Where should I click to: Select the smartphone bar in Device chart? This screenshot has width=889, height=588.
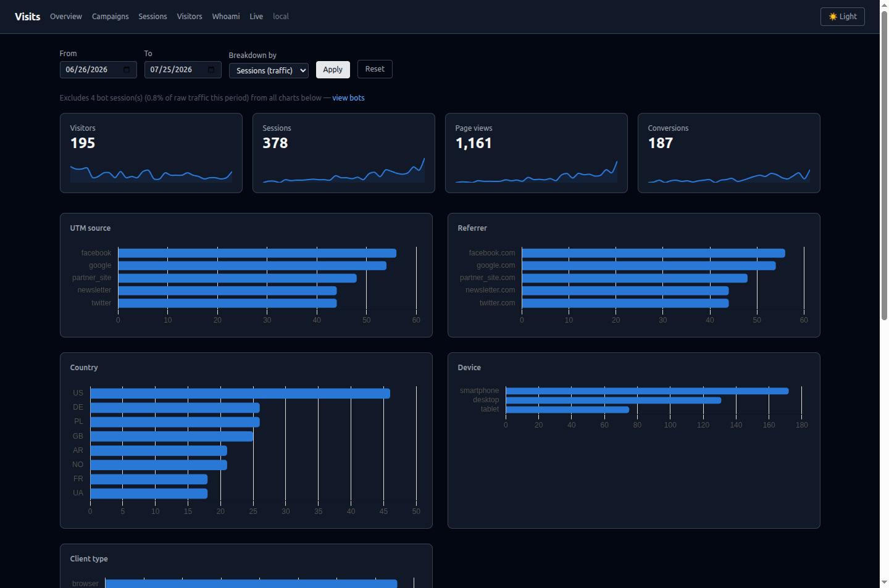(648, 391)
